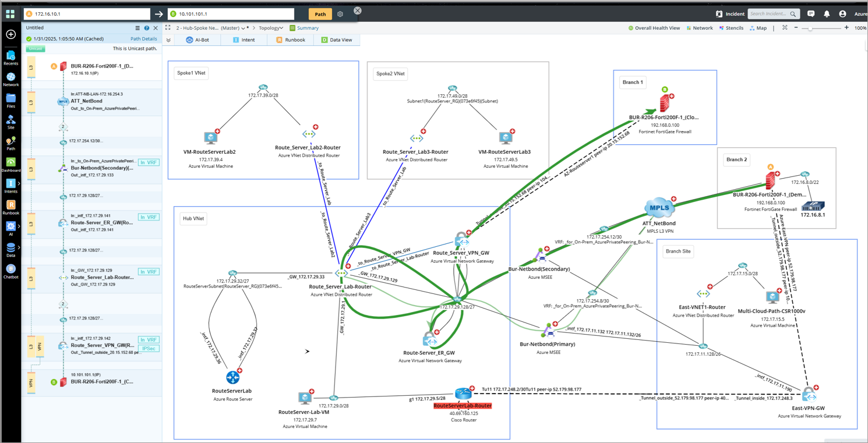Click the Path button
The image size is (868, 443).
tap(320, 14)
